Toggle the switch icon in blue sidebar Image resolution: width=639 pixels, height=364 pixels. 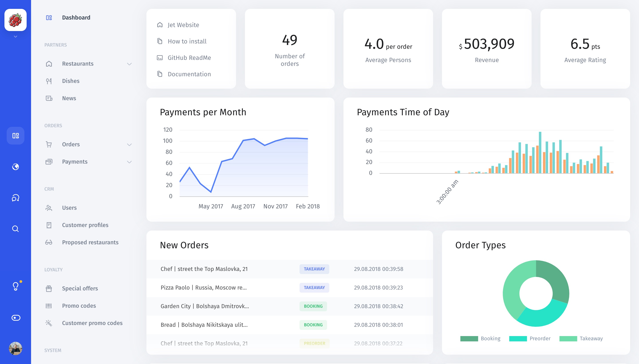pos(16,318)
